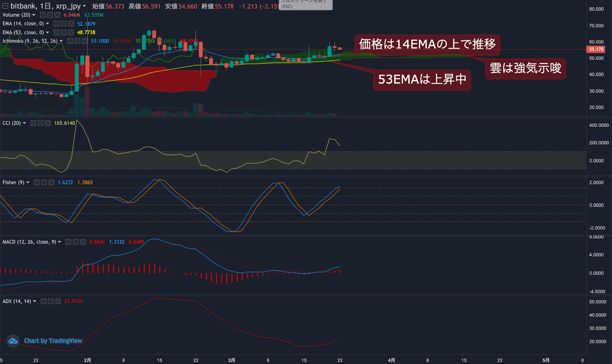Open the Chart by TradingView link

coord(53,341)
